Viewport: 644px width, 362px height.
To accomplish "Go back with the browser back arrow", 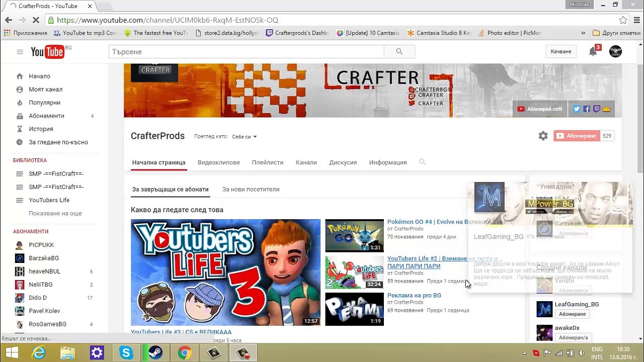I will coord(9,20).
